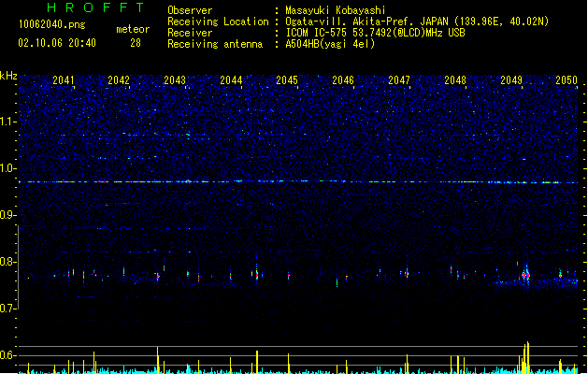Screen dimensions: 588x374
Task: Click the HROFFT title text
Action: [x=95, y=7]
